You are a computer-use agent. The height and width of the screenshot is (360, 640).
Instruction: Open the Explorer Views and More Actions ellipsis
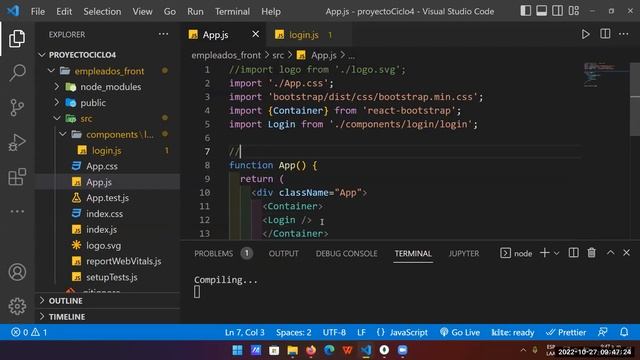(163, 34)
